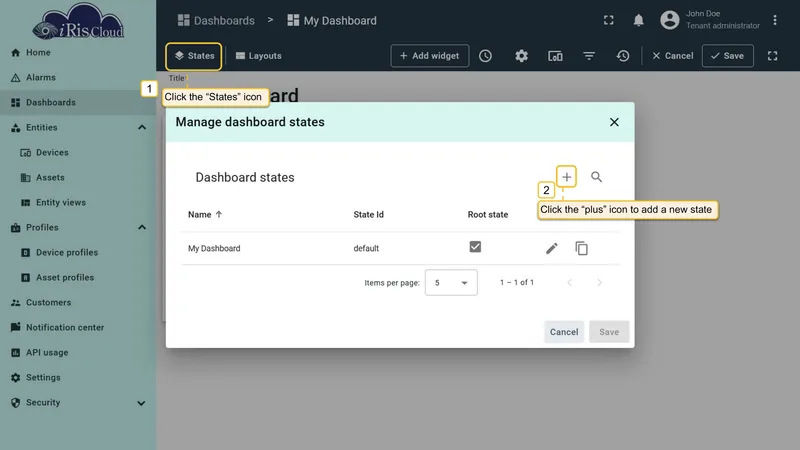
Task: Open Settings in sidebar
Action: click(78, 378)
